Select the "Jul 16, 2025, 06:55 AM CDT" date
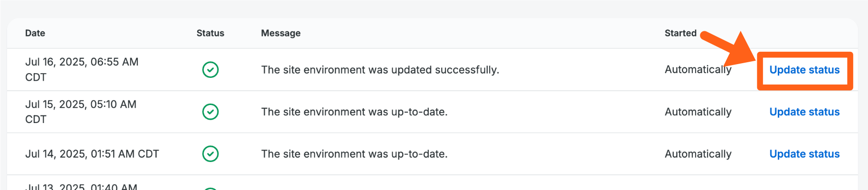This screenshot has height=190, width=868. (82, 69)
